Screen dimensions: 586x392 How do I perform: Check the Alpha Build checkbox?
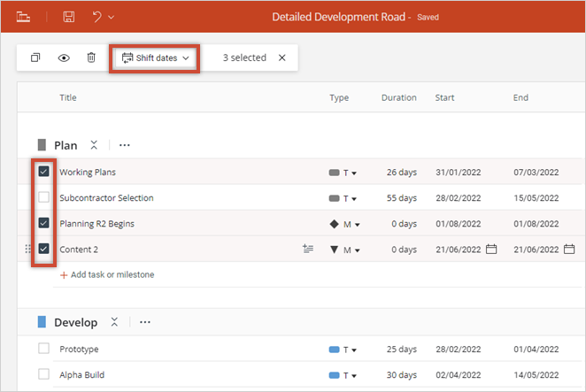[43, 374]
